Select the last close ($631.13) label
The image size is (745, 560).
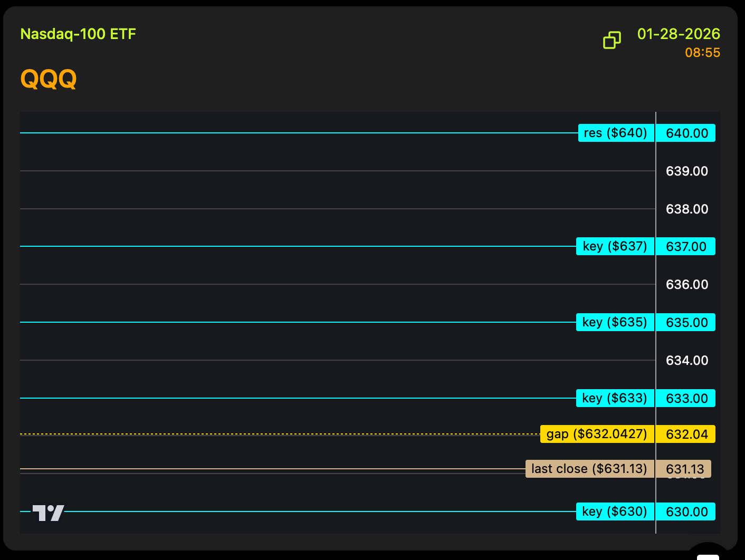coord(590,469)
